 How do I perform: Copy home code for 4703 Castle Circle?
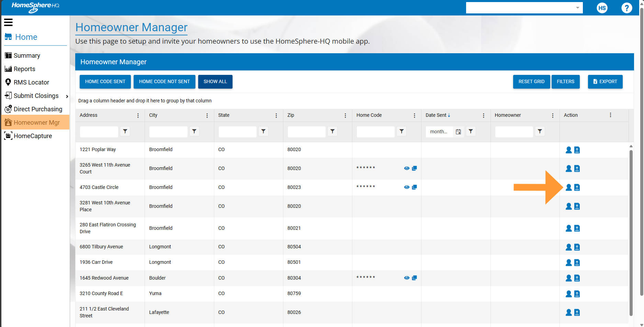point(415,187)
